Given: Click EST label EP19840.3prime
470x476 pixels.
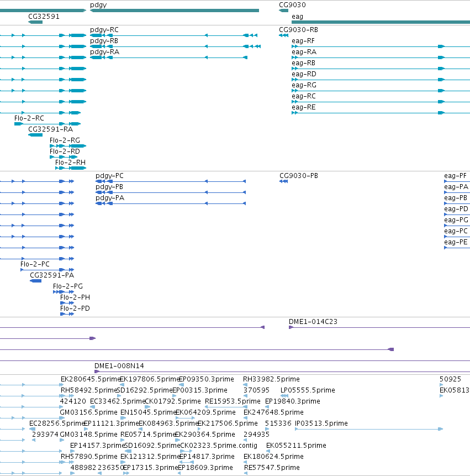Looking at the screenshot, I should point(292,401).
